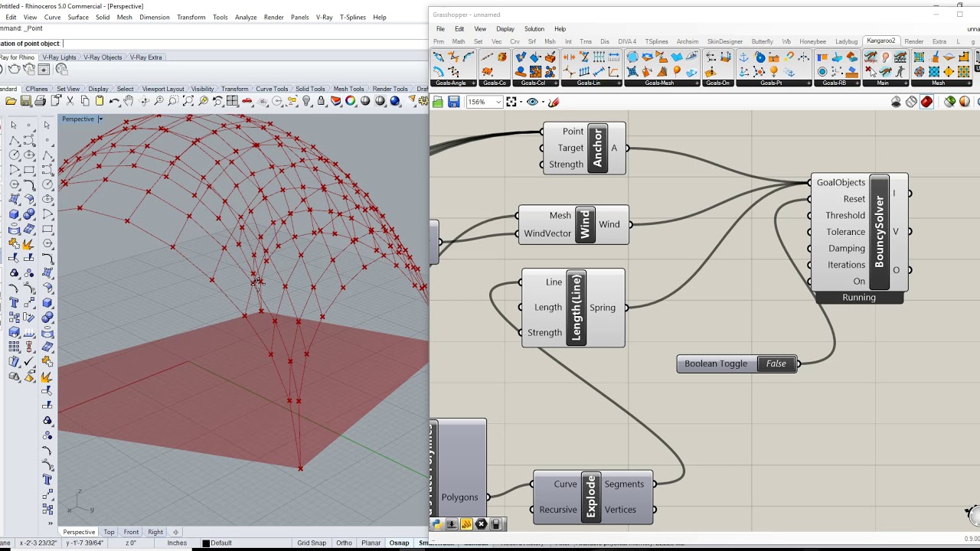The height and width of the screenshot is (551, 980).
Task: Click the Zoom Extents icon in Rhino toolbar
Action: (188, 101)
